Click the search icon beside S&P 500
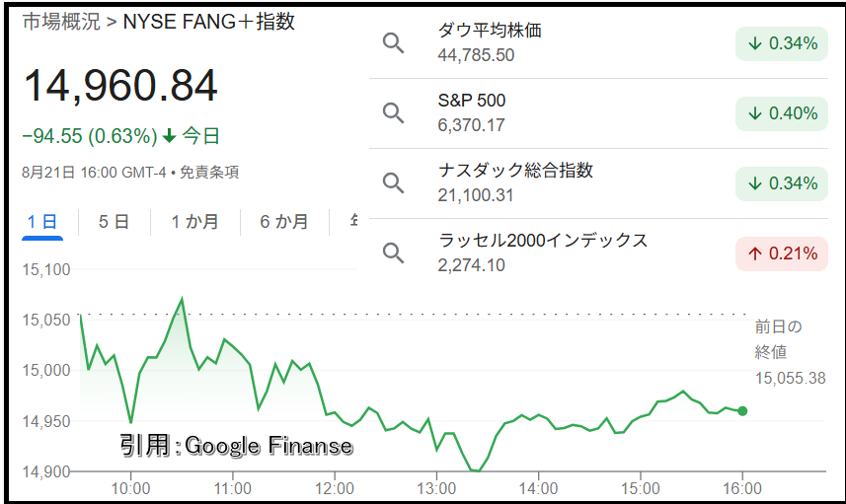The image size is (846, 504). (x=393, y=113)
